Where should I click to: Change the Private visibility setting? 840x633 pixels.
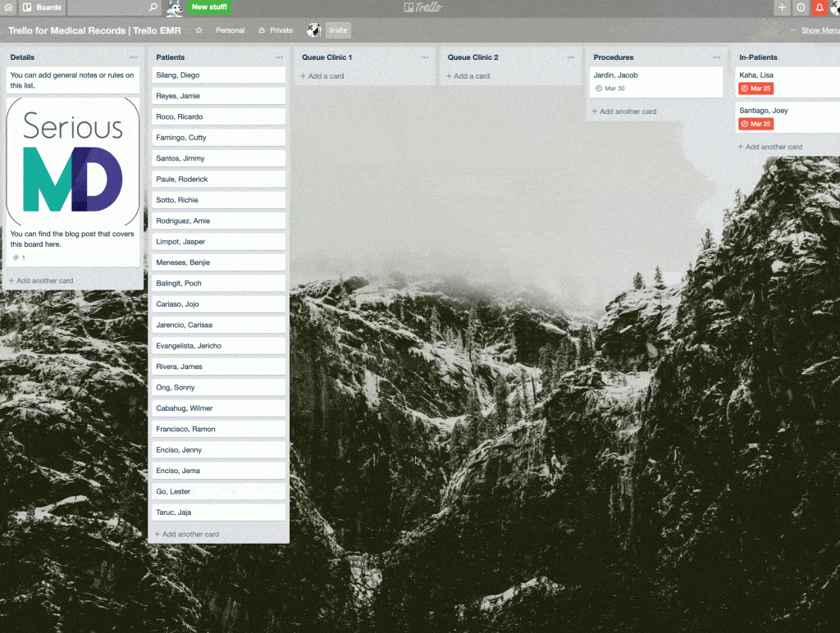(276, 30)
